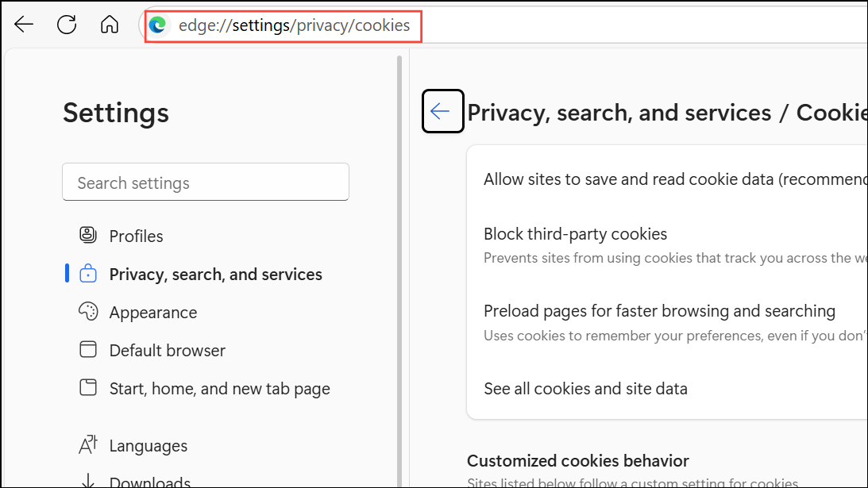Click the Start, home, new tab icon
The width and height of the screenshot is (868, 488).
pos(87,388)
